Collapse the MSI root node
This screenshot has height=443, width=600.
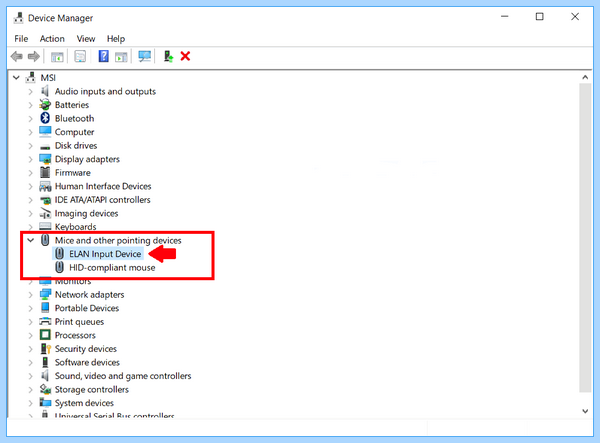(16, 78)
